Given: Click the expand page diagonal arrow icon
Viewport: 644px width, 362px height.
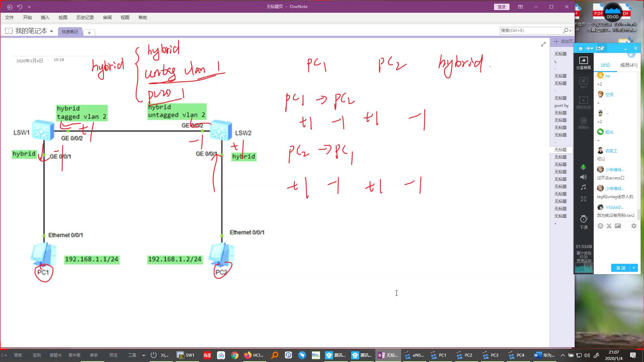Looking at the screenshot, I should point(543,44).
